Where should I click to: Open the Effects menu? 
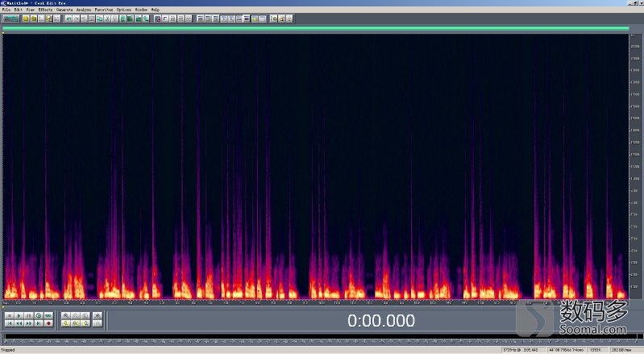pyautogui.click(x=45, y=10)
